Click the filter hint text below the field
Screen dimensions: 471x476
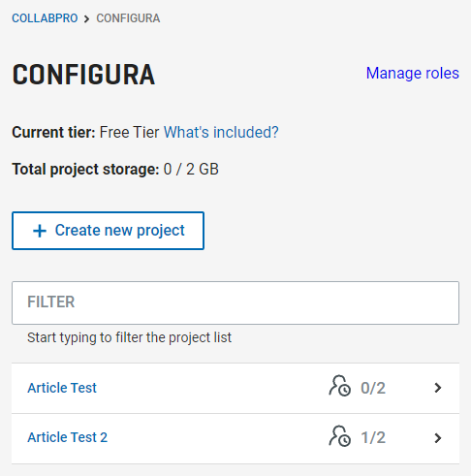130,338
